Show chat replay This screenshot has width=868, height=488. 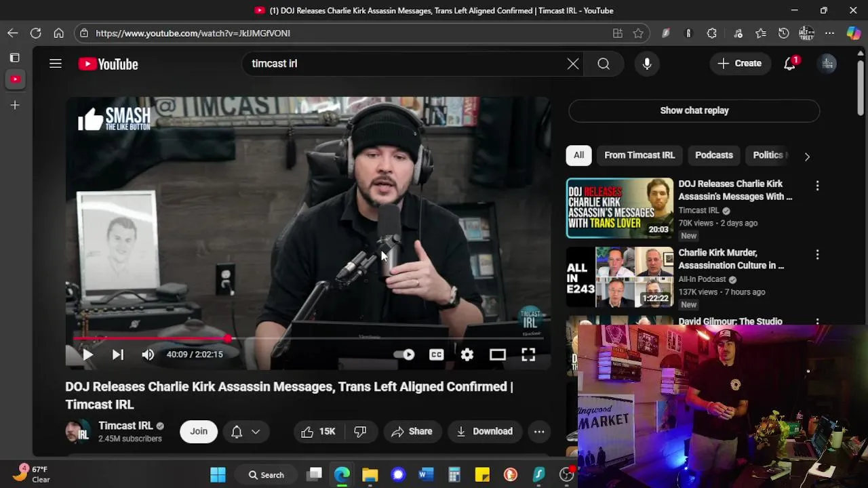click(x=694, y=110)
